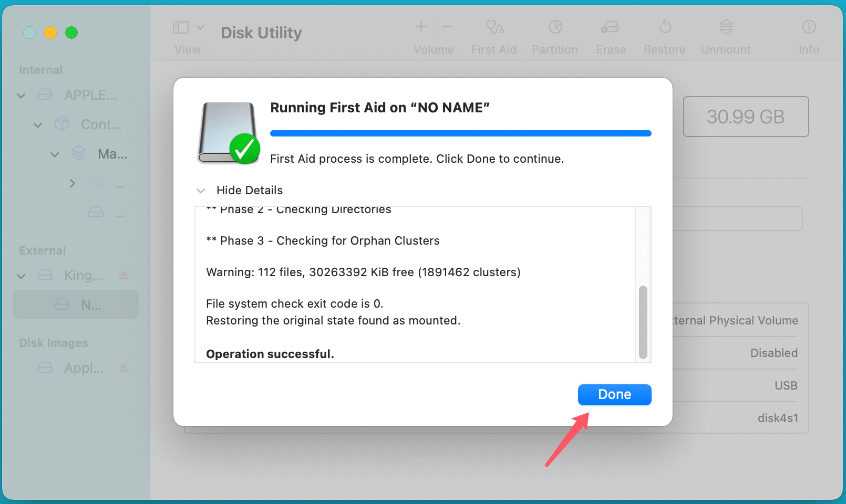Collapse the APPLE internal disk entry
The image size is (846, 504).
click(x=21, y=96)
